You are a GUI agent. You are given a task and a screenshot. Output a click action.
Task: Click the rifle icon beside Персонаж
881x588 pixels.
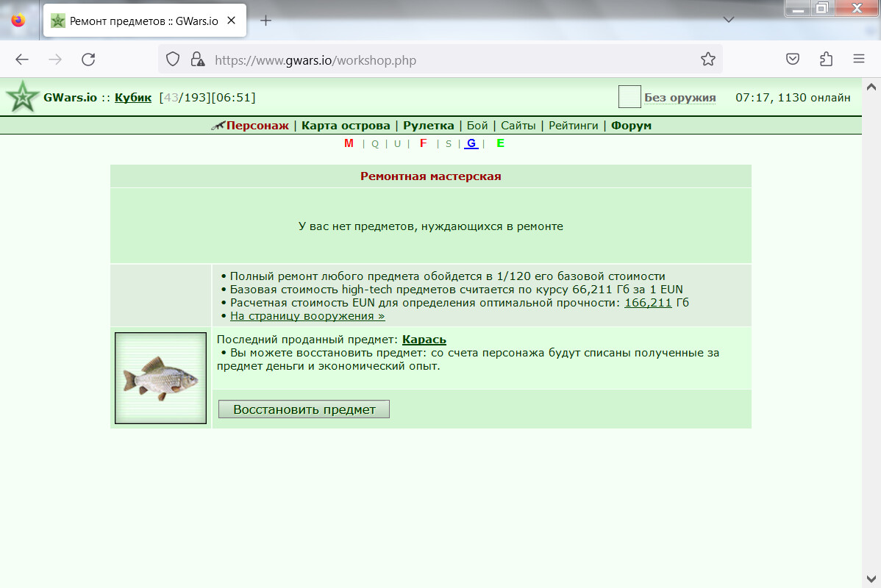218,126
